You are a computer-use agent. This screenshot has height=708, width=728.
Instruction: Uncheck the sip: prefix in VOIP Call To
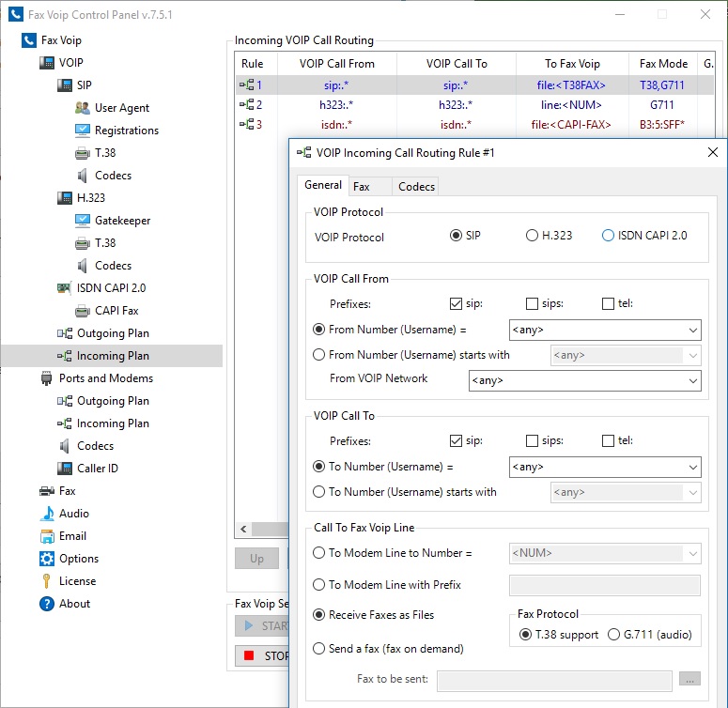[x=456, y=440]
